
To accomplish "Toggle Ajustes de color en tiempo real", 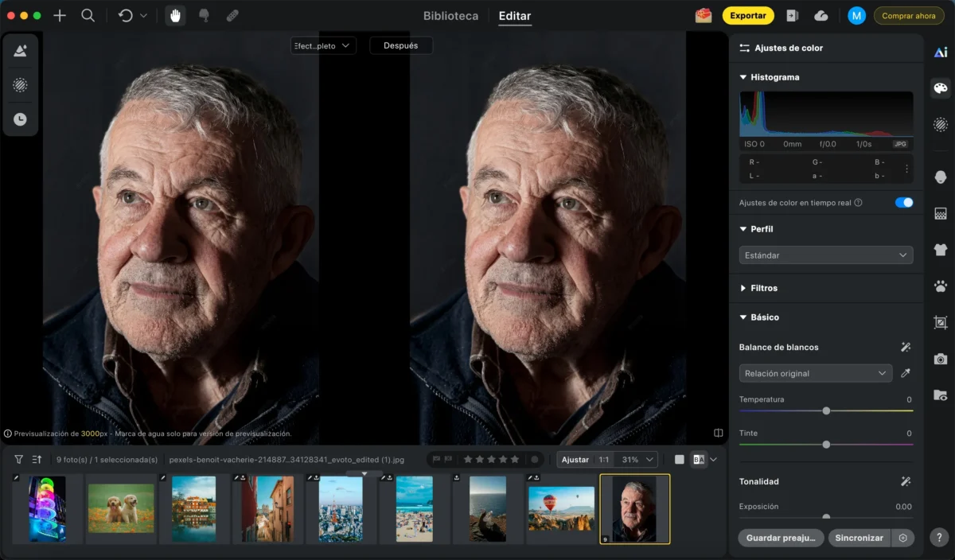I will tap(903, 203).
